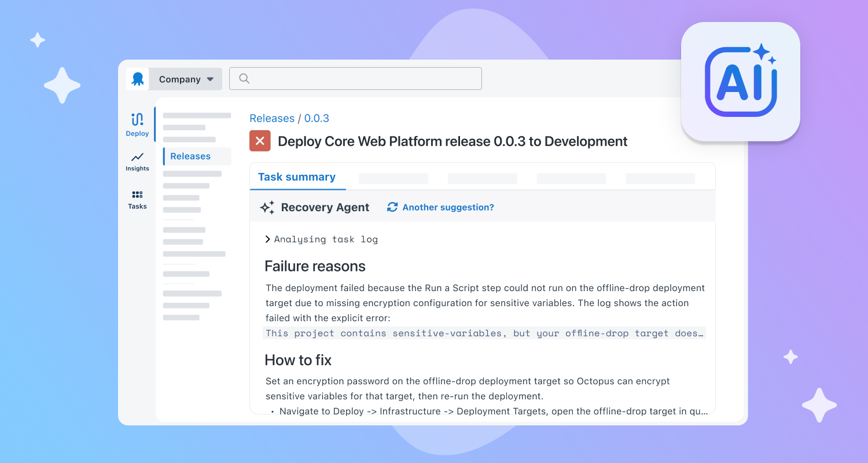Click the Recovery Agent sparkle icon
Screen dimensions: 868x463
[267, 207]
